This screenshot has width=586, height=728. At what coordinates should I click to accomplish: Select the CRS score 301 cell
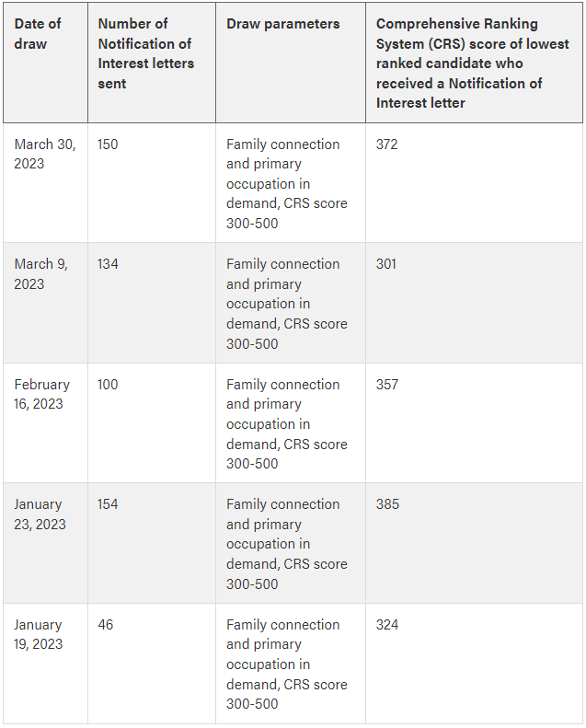tap(386, 264)
